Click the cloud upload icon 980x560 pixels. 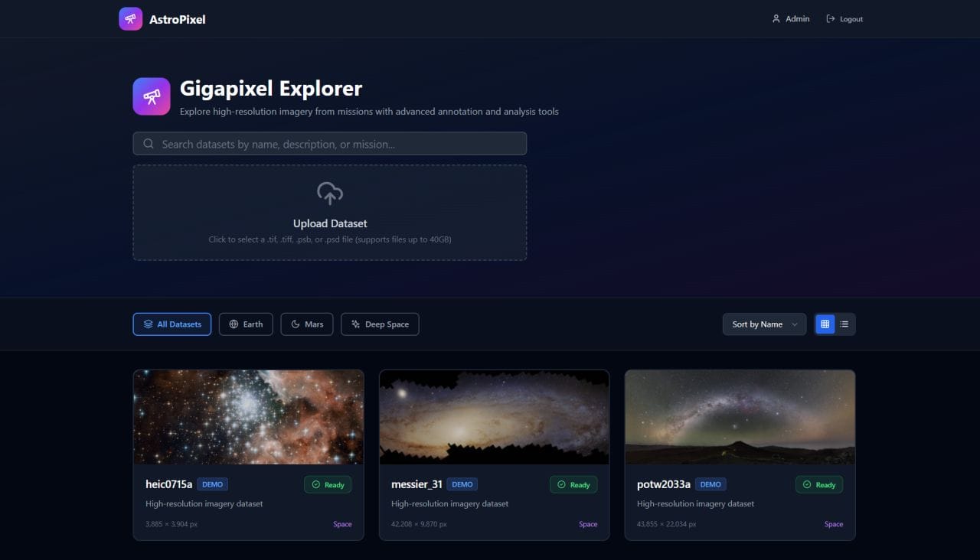(x=330, y=194)
